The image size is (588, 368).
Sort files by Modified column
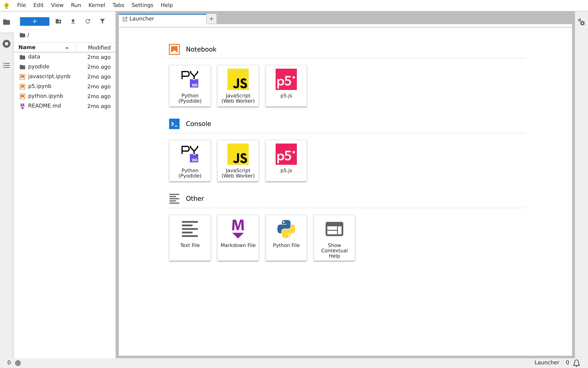[96, 47]
